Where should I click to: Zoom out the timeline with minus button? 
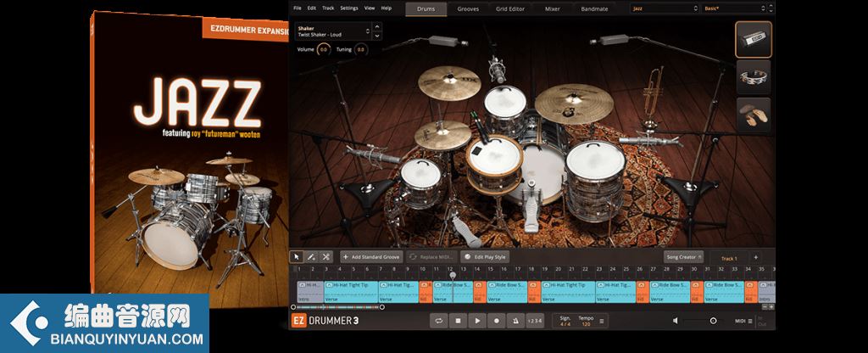(765, 307)
